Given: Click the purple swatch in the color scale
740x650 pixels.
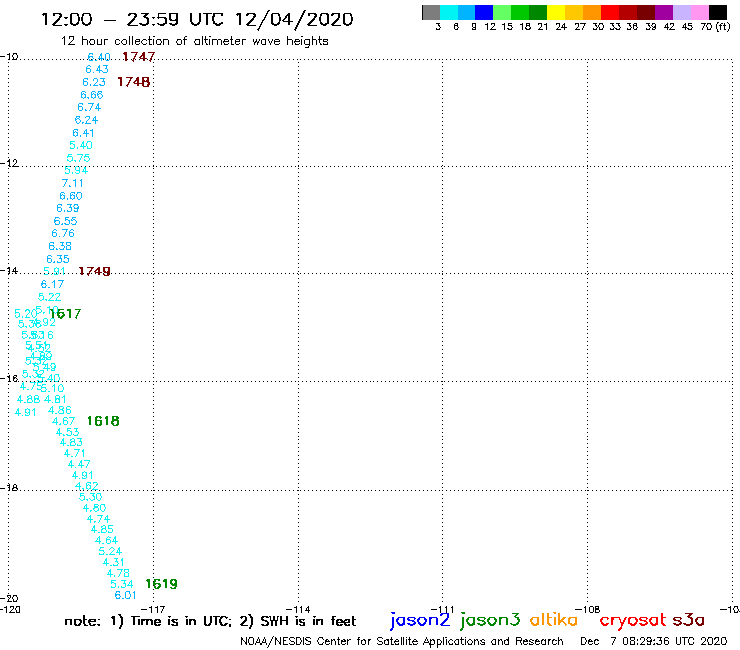Looking at the screenshot, I should (x=664, y=12).
